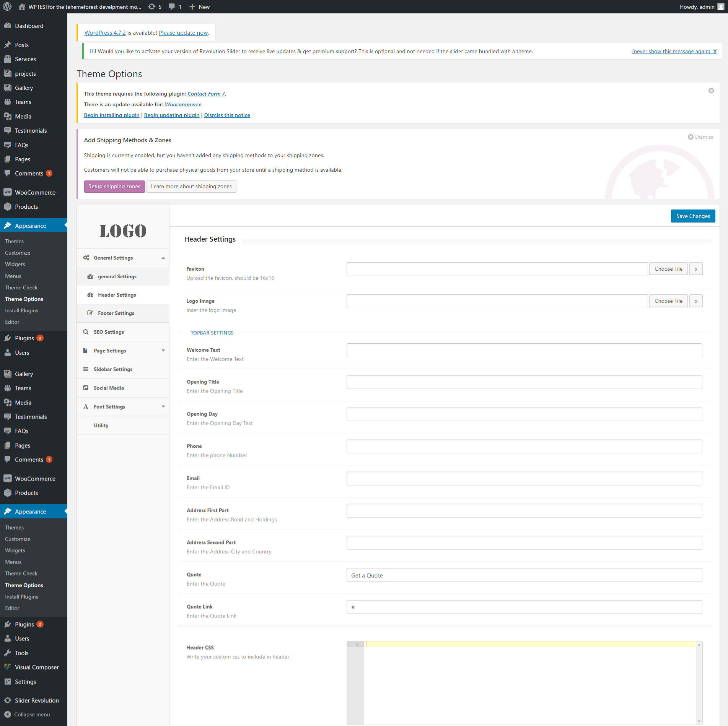Select Sidebar Settings in the options menu

click(113, 369)
